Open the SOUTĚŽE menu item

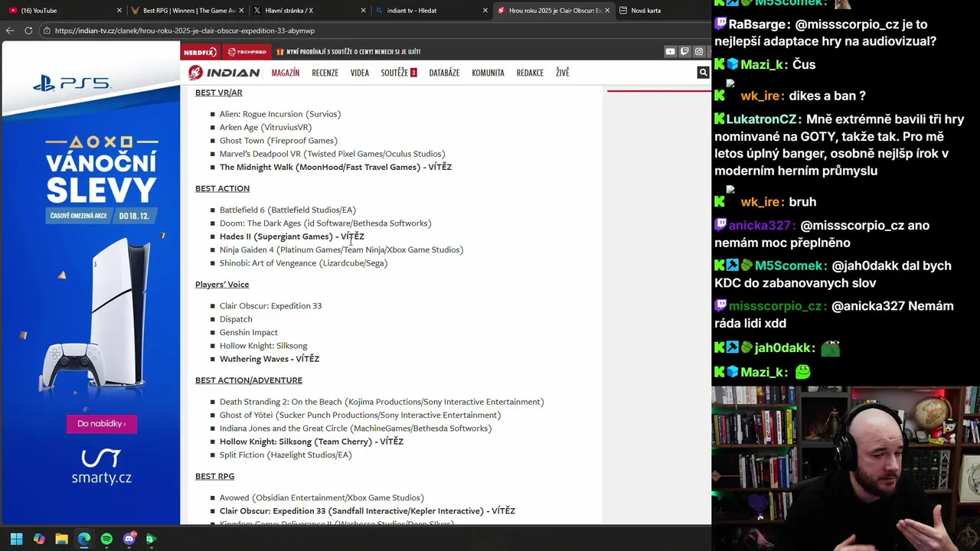pos(398,73)
